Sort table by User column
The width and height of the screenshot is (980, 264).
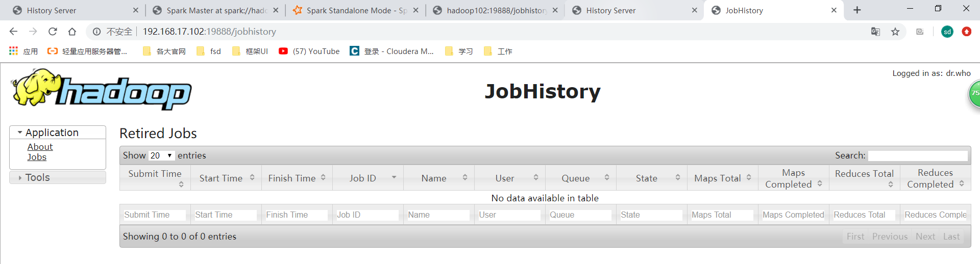(510, 178)
